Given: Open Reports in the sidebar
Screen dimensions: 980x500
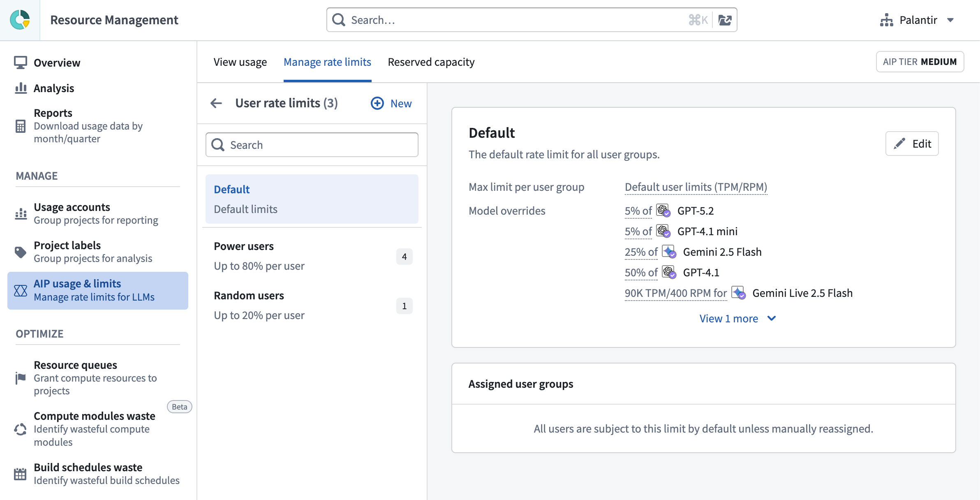Looking at the screenshot, I should click(98, 126).
